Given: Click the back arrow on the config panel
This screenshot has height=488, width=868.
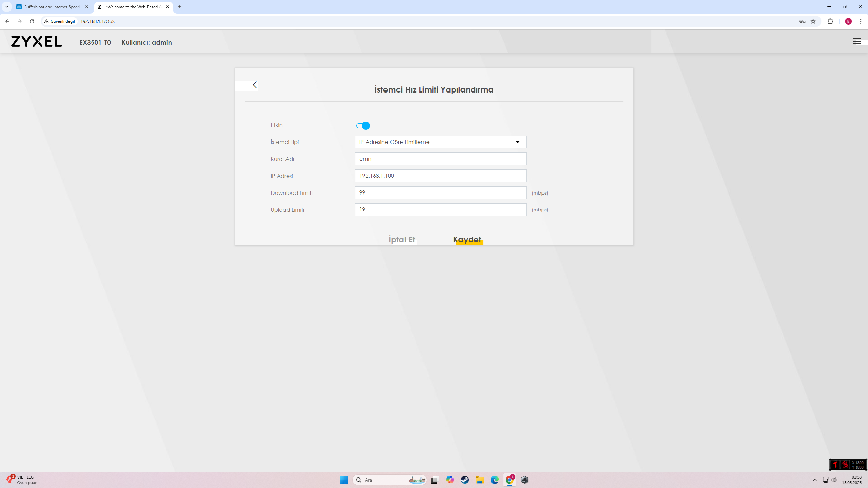Looking at the screenshot, I should tap(255, 85).
